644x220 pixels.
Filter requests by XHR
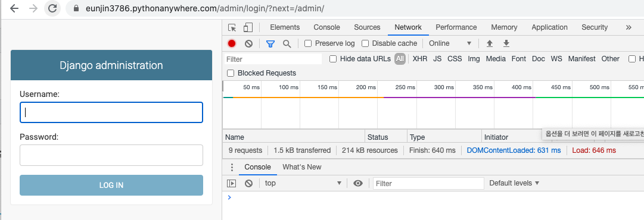coord(420,59)
